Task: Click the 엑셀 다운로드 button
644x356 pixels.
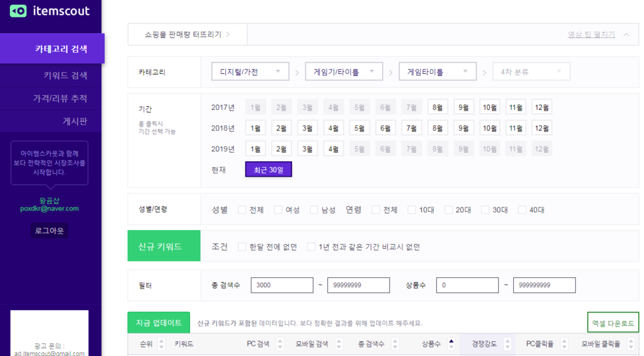Action: (x=613, y=323)
